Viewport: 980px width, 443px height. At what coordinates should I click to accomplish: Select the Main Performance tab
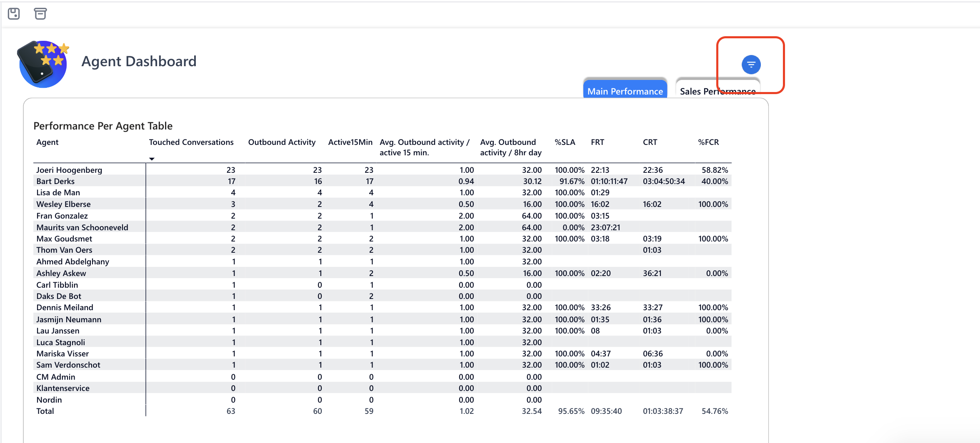coord(625,91)
